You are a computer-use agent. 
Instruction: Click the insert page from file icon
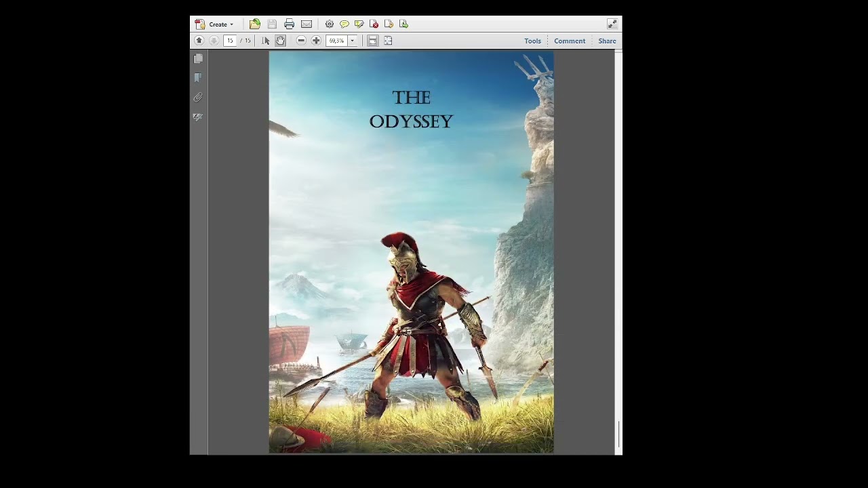389,24
